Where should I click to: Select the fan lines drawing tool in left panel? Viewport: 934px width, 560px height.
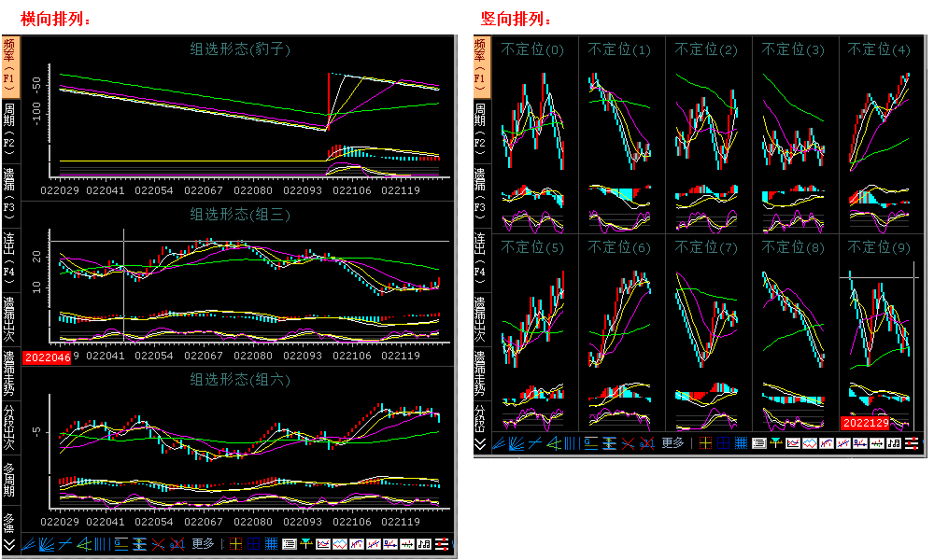(47, 544)
